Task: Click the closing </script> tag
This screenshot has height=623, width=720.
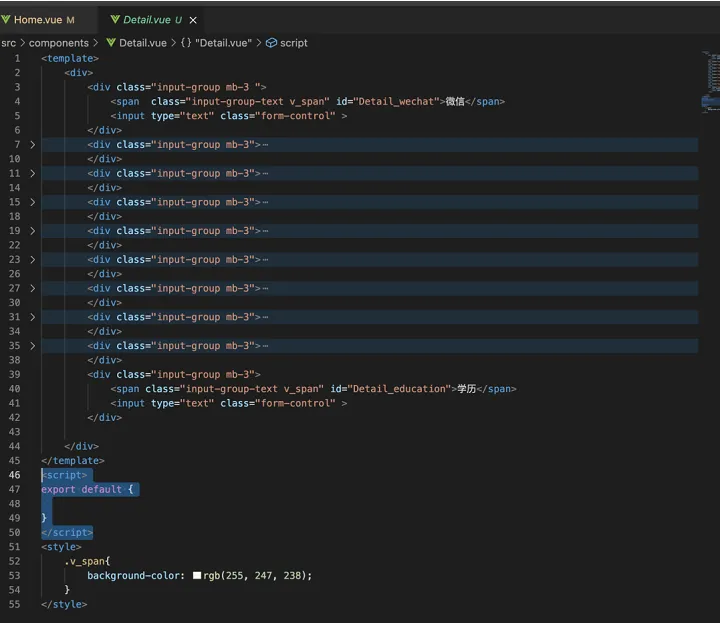Action: [x=67, y=533]
